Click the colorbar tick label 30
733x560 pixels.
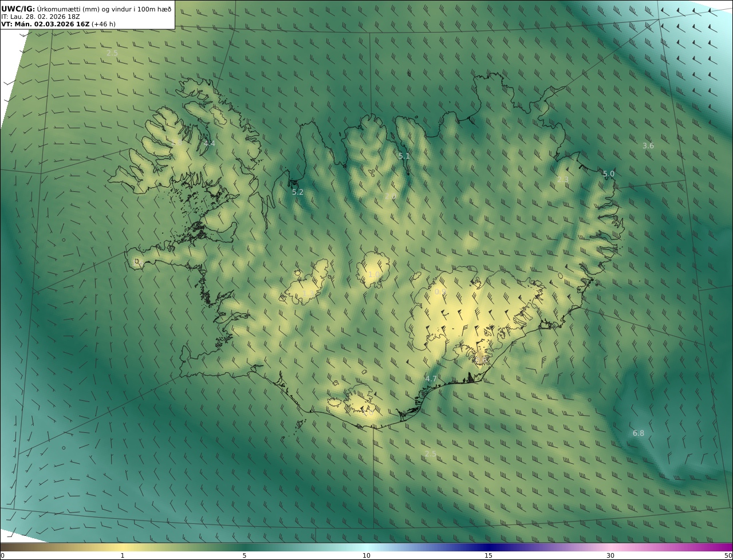click(610, 555)
